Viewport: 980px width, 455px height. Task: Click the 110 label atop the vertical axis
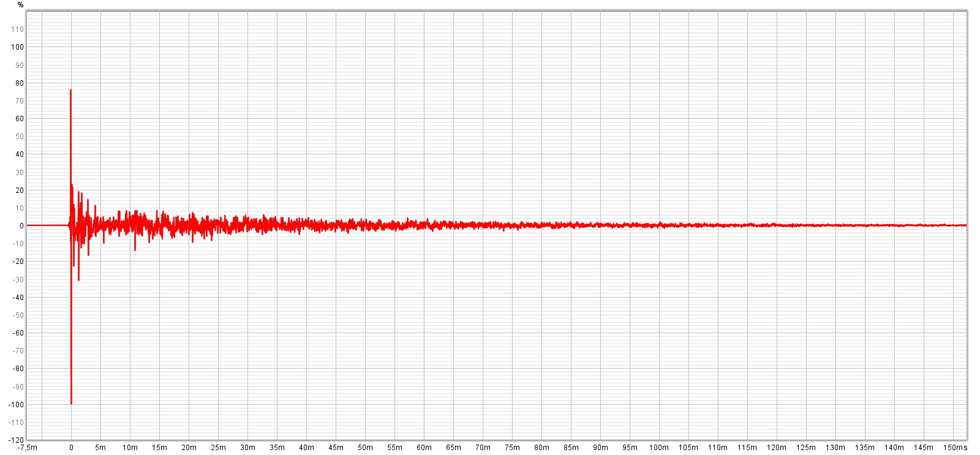[17, 29]
